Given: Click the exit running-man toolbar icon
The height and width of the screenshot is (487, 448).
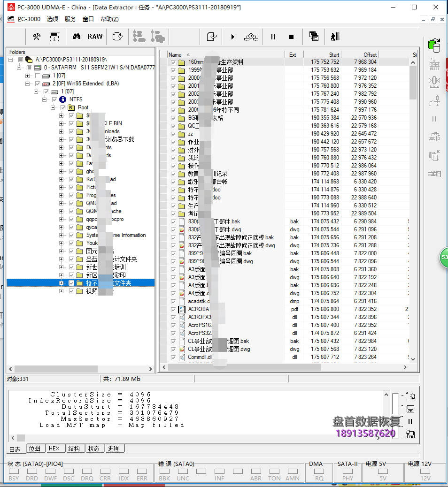Looking at the screenshot, I should point(334,37).
